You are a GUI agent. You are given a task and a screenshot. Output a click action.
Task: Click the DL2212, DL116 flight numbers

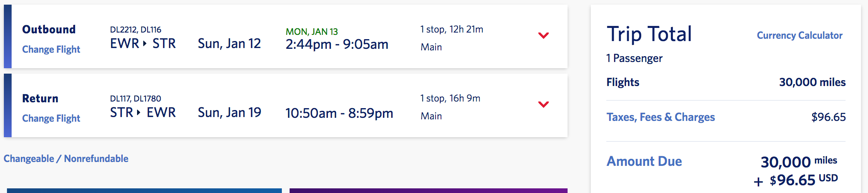(x=136, y=30)
